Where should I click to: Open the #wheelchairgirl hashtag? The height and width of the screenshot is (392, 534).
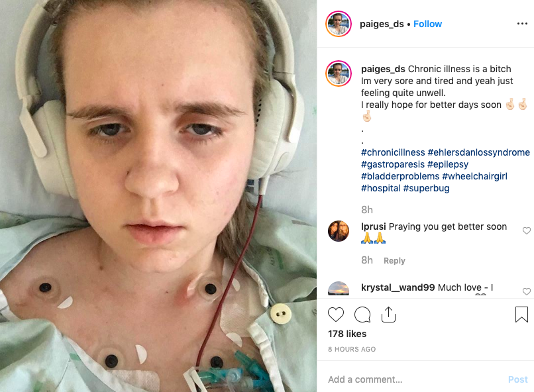pyautogui.click(x=475, y=176)
